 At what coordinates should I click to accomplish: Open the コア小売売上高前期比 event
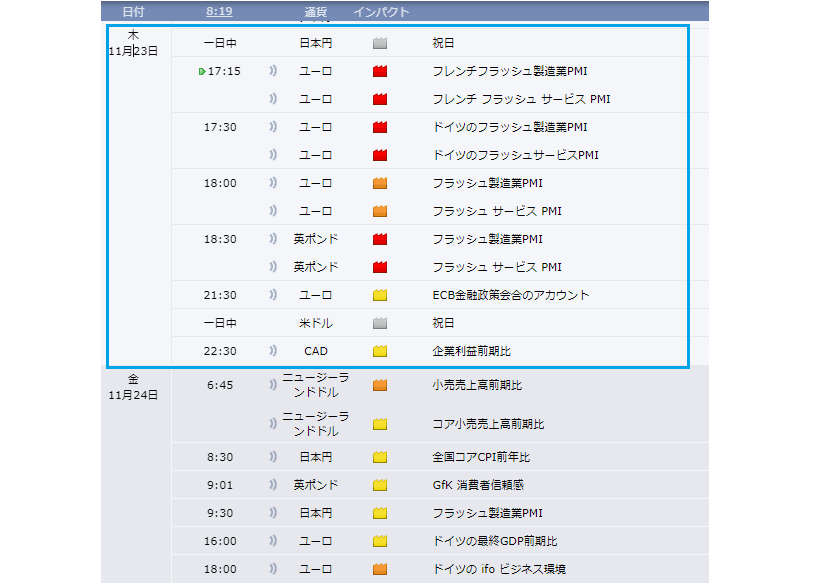click(x=488, y=424)
